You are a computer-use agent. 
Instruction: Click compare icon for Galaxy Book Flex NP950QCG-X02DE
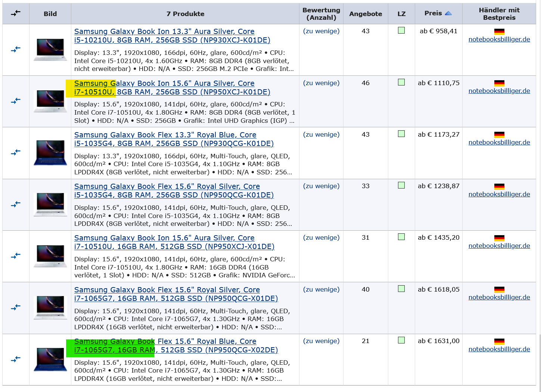tap(16, 359)
